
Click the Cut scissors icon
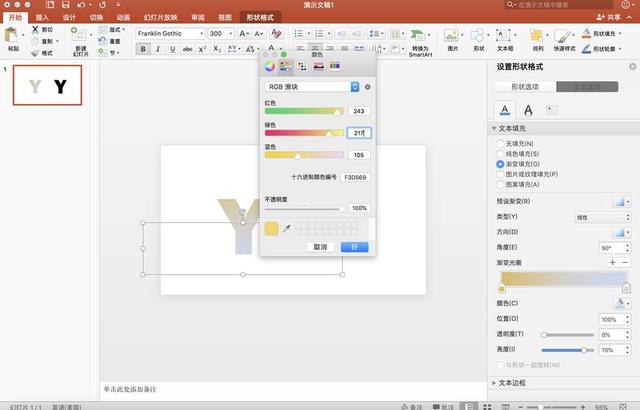(x=35, y=29)
